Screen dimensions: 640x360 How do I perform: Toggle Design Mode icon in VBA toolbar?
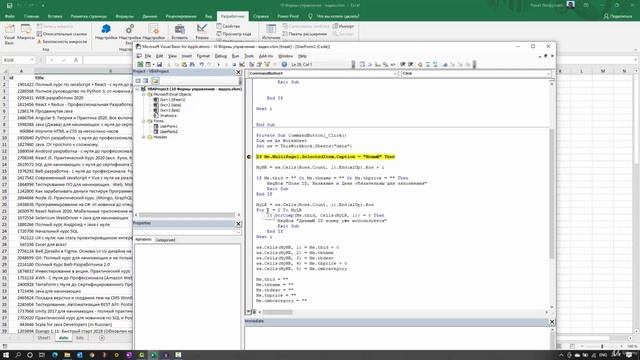click(x=242, y=64)
